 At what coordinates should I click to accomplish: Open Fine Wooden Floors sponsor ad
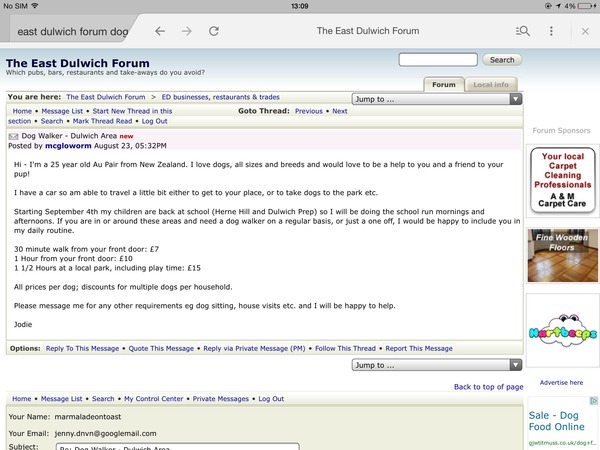pyautogui.click(x=562, y=255)
